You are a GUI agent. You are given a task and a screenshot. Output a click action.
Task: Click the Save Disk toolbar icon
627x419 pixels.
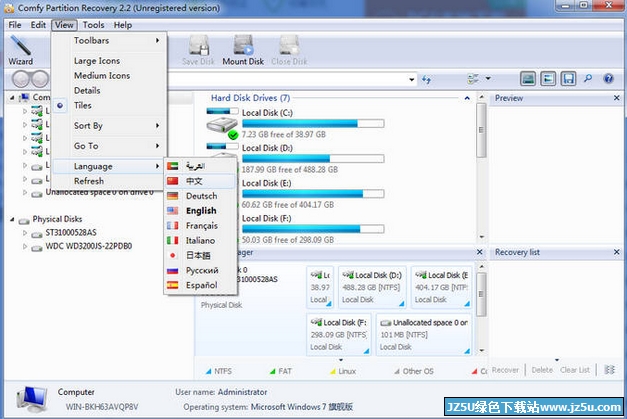click(198, 50)
